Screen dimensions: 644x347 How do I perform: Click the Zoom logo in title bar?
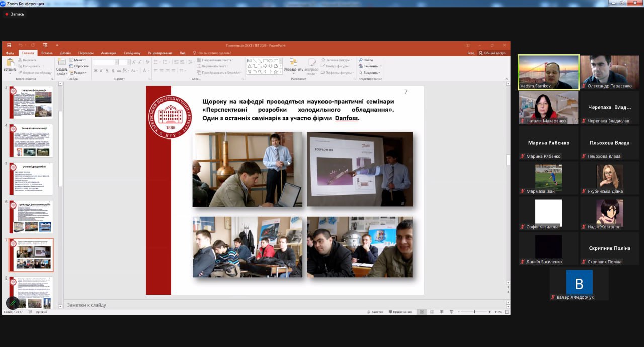click(3, 4)
